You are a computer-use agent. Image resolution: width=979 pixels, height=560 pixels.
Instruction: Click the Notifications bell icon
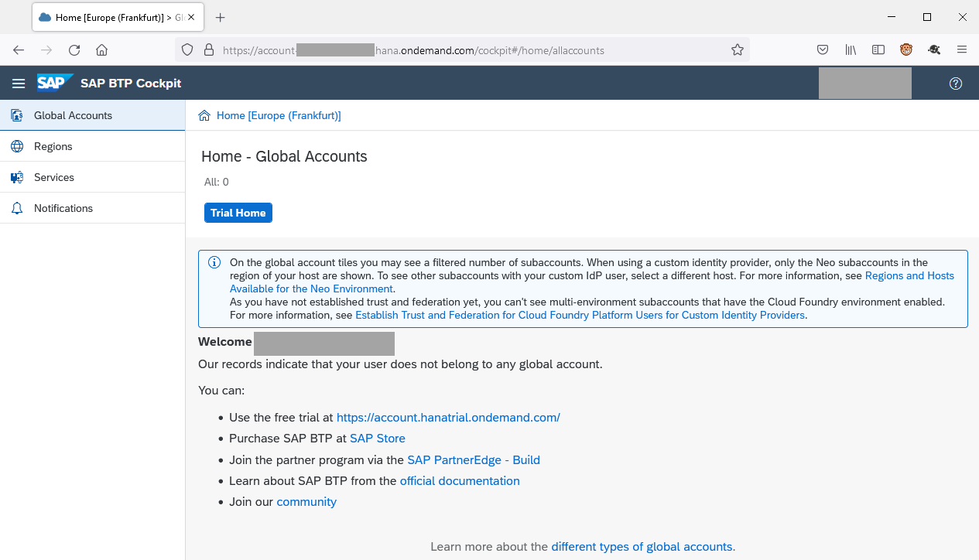17,208
